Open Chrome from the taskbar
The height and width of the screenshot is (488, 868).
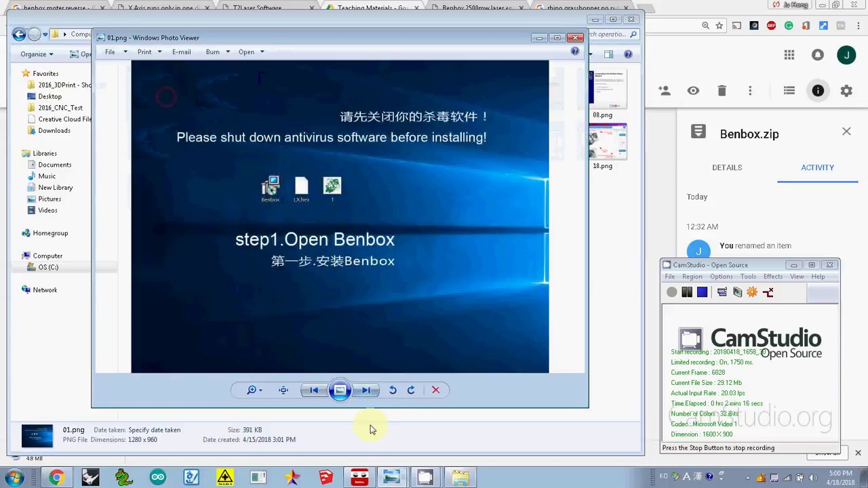56,477
